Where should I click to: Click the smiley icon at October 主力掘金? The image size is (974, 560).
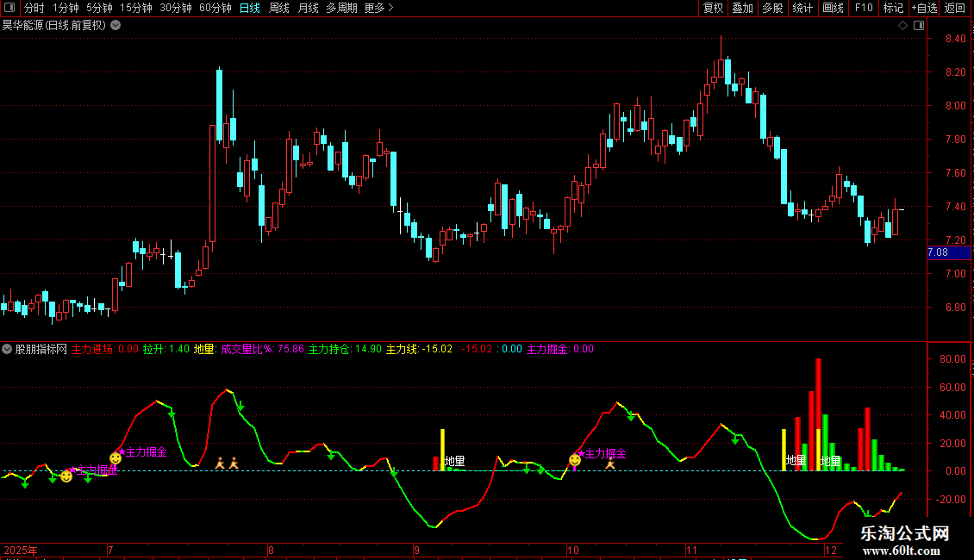click(x=575, y=460)
